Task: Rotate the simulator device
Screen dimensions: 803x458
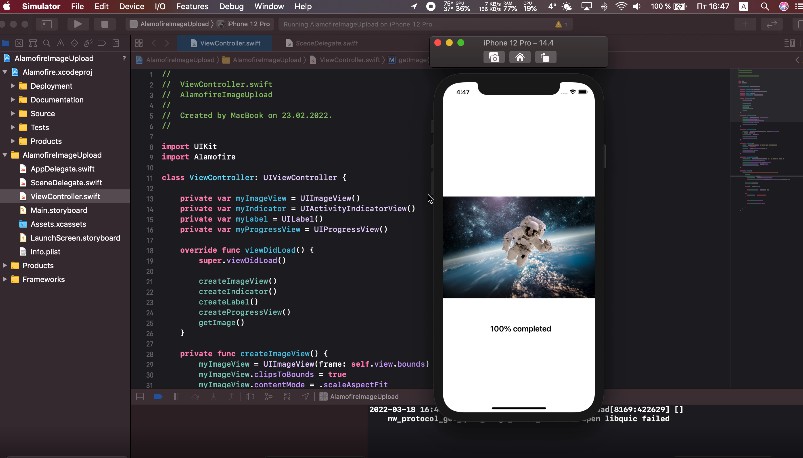Action: [543, 57]
